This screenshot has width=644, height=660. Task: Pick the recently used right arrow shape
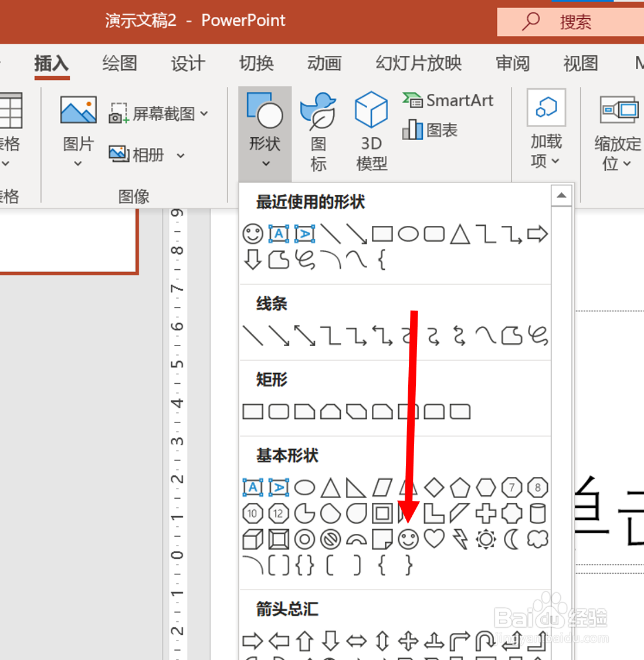coord(538,233)
